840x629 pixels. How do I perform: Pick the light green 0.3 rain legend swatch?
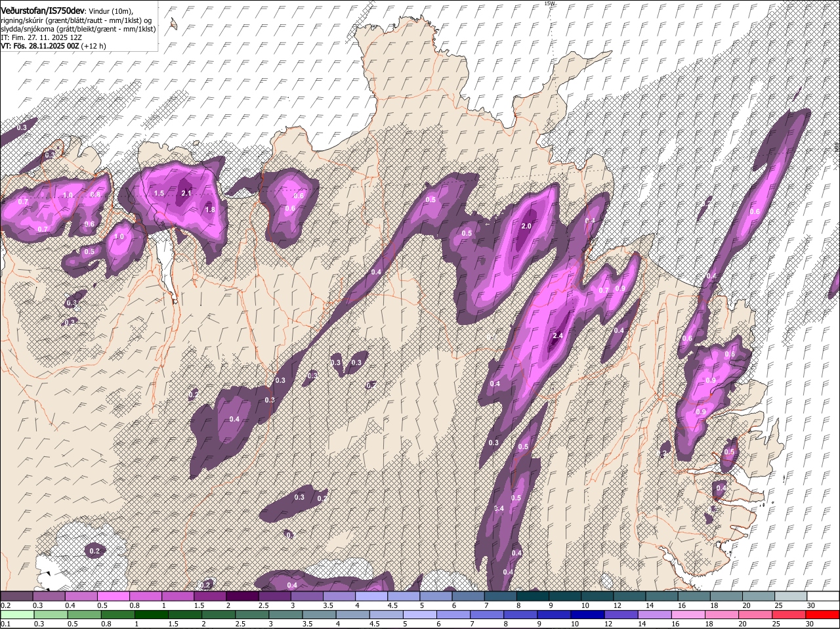(x=51, y=615)
